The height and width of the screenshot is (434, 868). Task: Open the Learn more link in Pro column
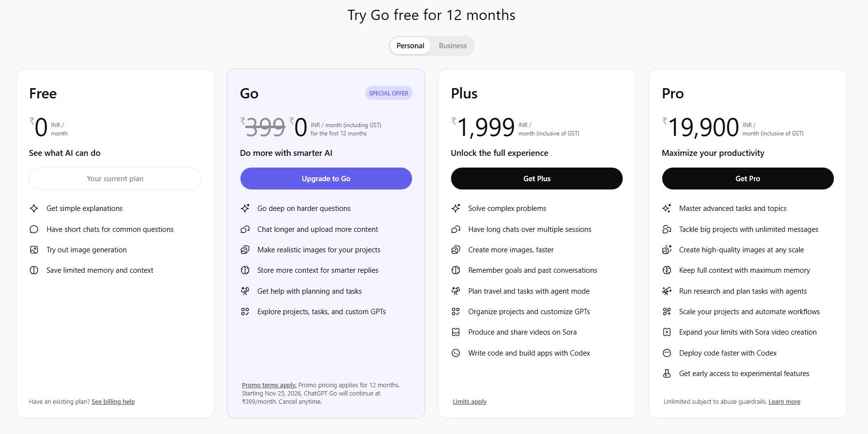pyautogui.click(x=784, y=401)
